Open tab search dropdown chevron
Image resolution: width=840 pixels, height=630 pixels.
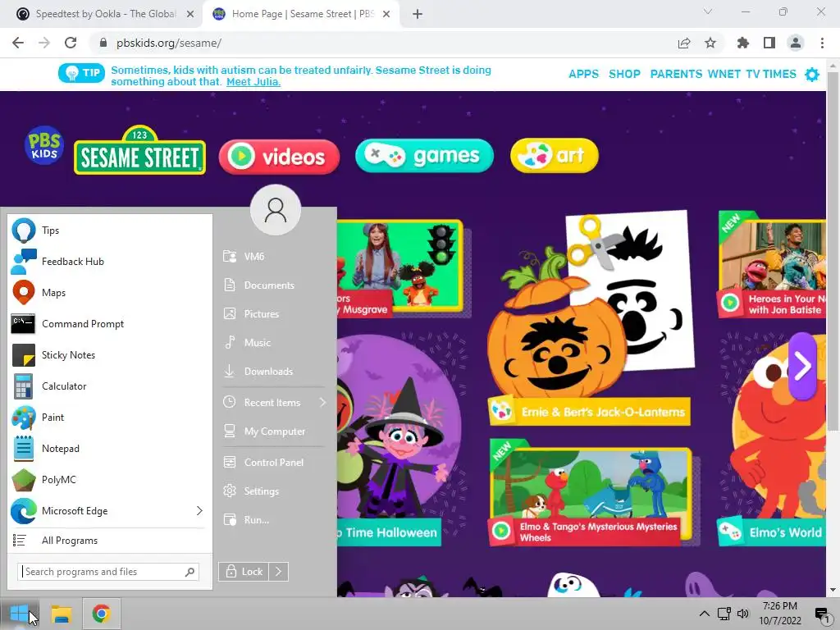click(708, 11)
